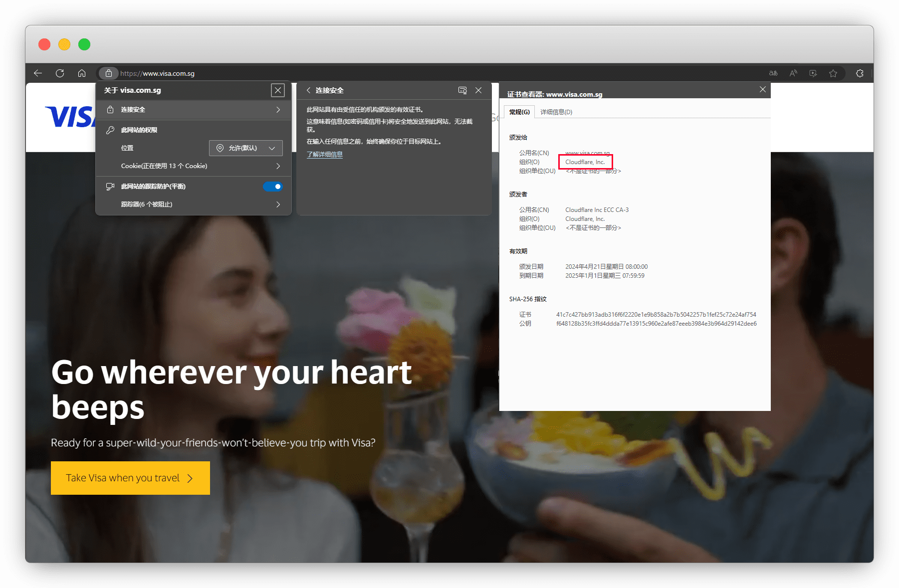Click the URL address field

[399, 73]
